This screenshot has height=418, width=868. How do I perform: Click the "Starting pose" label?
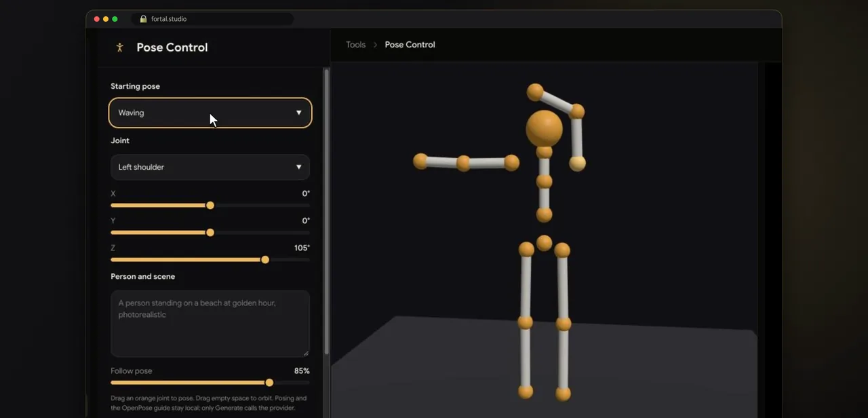click(136, 86)
